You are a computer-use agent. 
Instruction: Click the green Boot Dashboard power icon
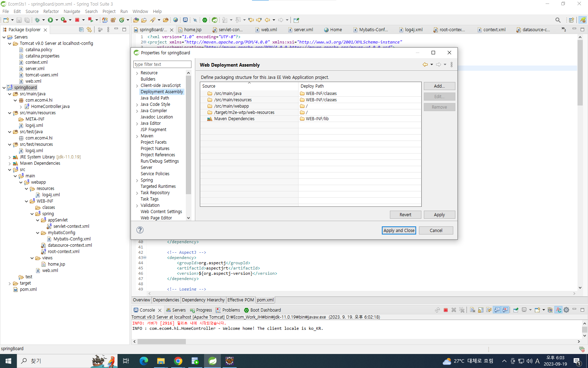click(x=205, y=20)
